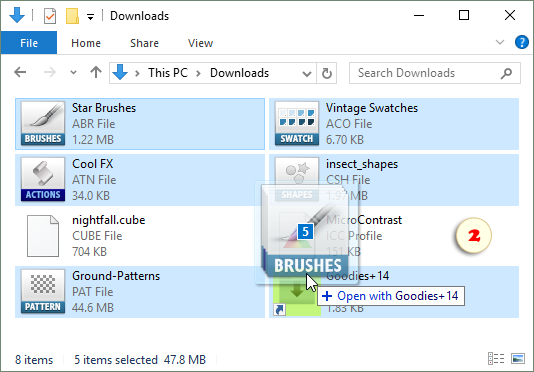Select the Vintage Swatches file name
534x372 pixels.
point(372,108)
